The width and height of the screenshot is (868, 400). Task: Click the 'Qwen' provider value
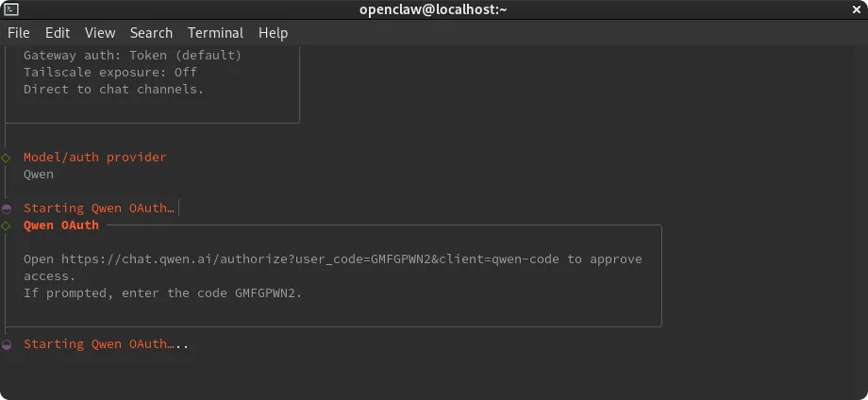click(x=38, y=175)
